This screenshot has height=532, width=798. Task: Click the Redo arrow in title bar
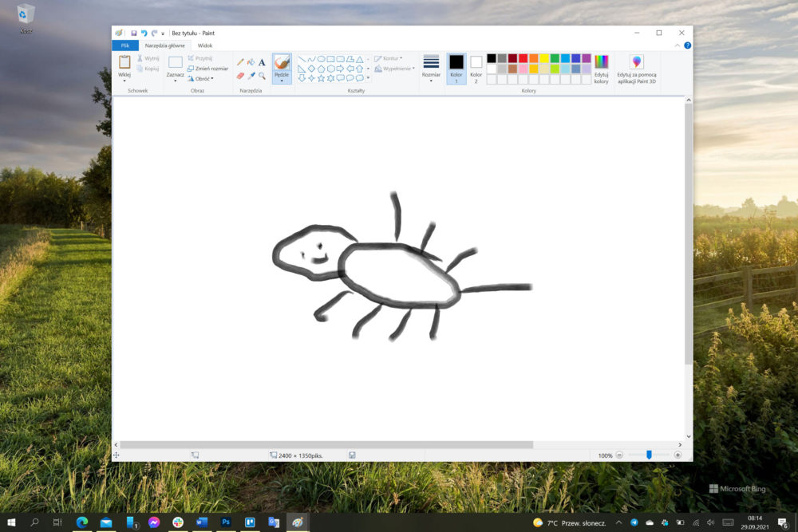(154, 33)
